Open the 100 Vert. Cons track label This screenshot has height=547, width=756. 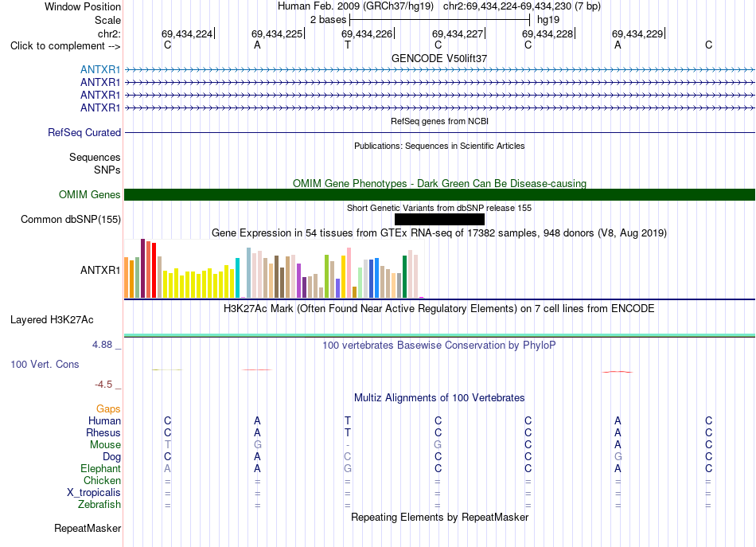coord(45,364)
